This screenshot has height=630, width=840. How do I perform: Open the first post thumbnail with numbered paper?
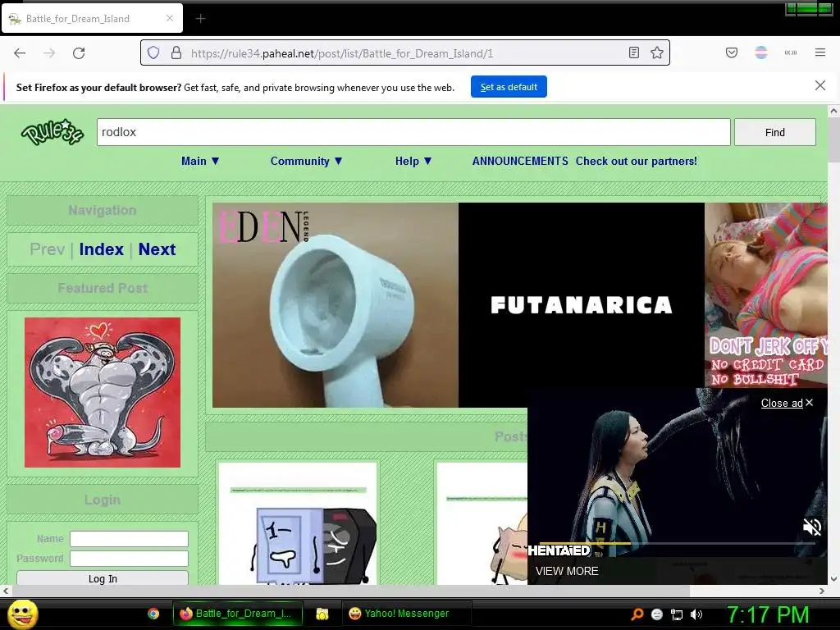[x=298, y=523]
